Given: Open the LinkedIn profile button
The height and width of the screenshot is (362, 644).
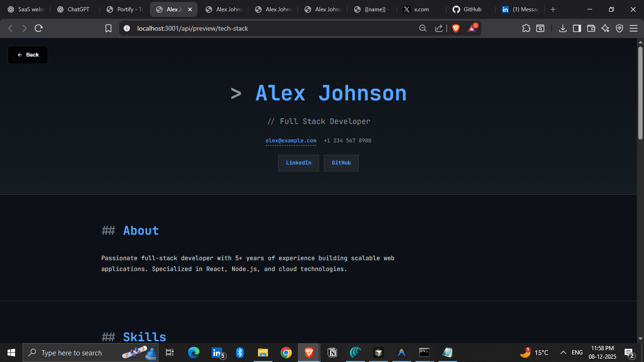Looking at the screenshot, I should pyautogui.click(x=298, y=163).
